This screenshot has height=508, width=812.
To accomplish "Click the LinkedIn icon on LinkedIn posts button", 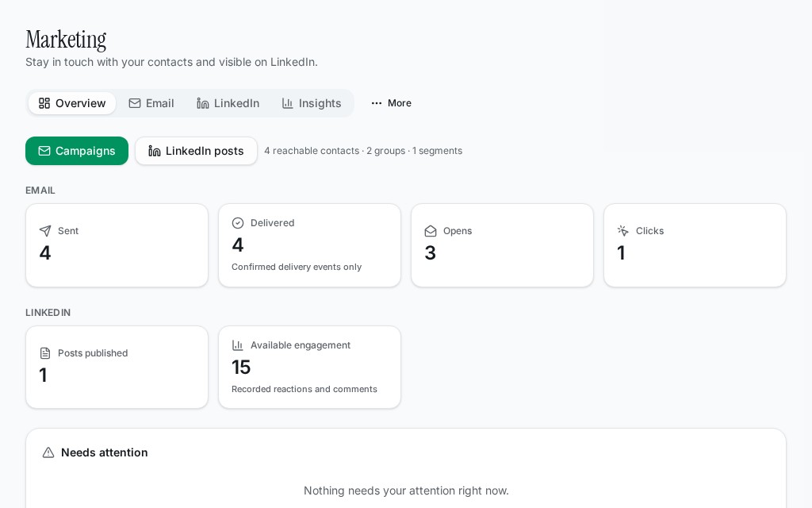I will (x=155, y=151).
